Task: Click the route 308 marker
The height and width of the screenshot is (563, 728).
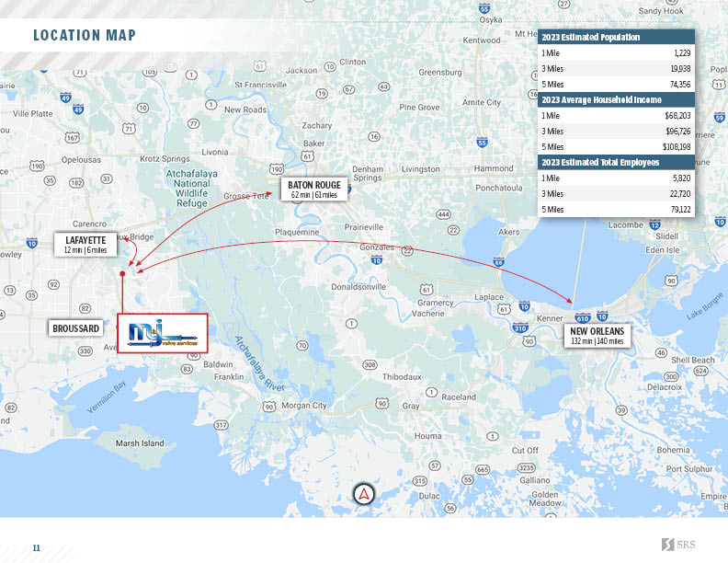Action: click(x=370, y=364)
